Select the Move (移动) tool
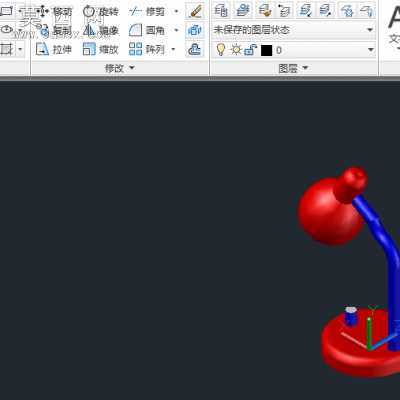 tap(54, 12)
